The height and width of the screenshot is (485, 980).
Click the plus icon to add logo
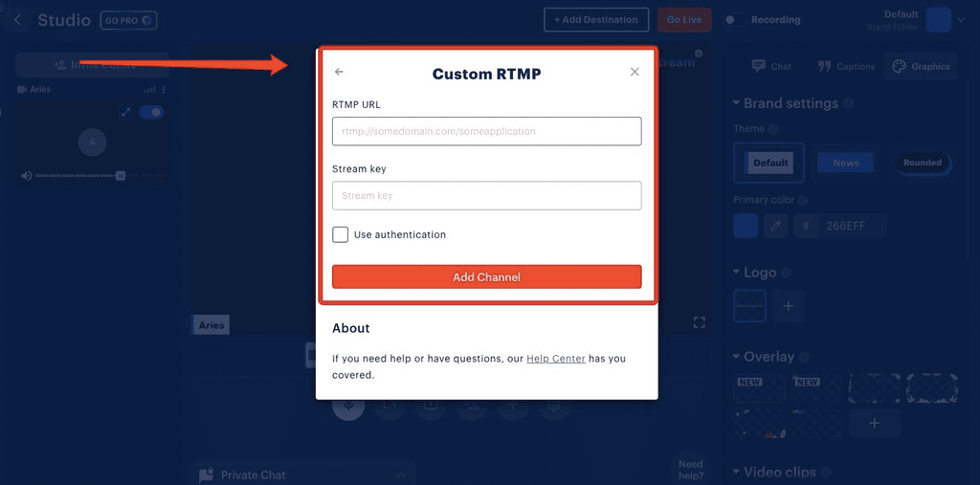[788, 306]
